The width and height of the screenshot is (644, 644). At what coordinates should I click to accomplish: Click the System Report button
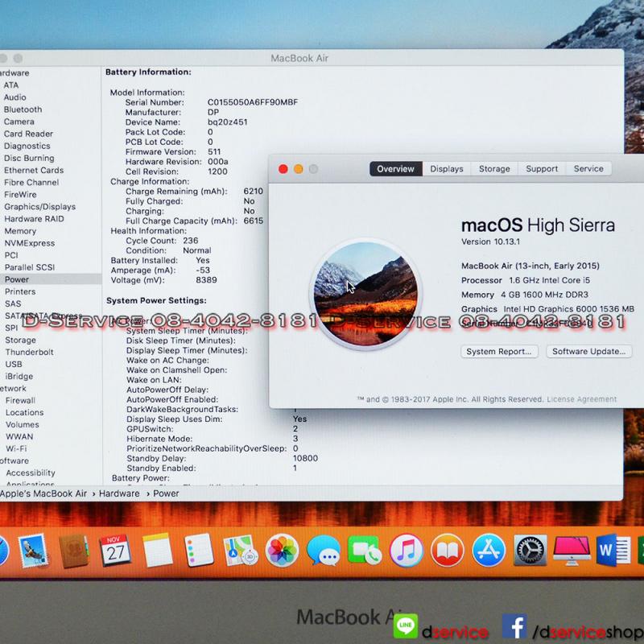click(499, 352)
